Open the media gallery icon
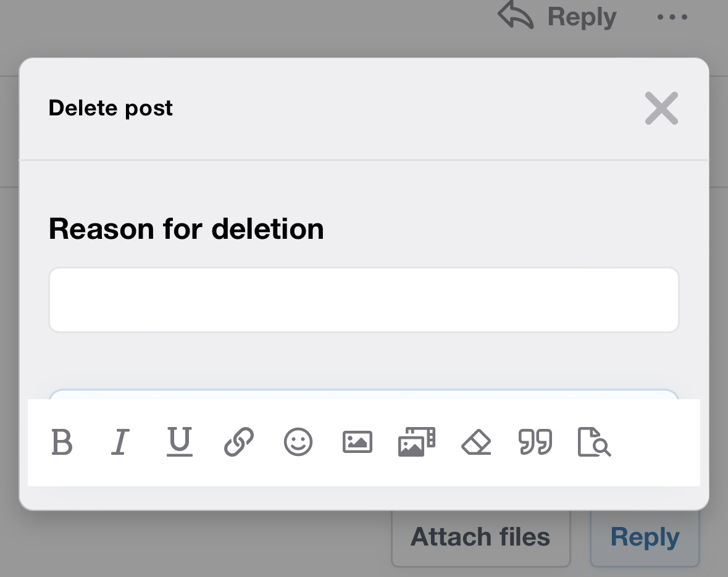Image resolution: width=728 pixels, height=577 pixels. (417, 442)
